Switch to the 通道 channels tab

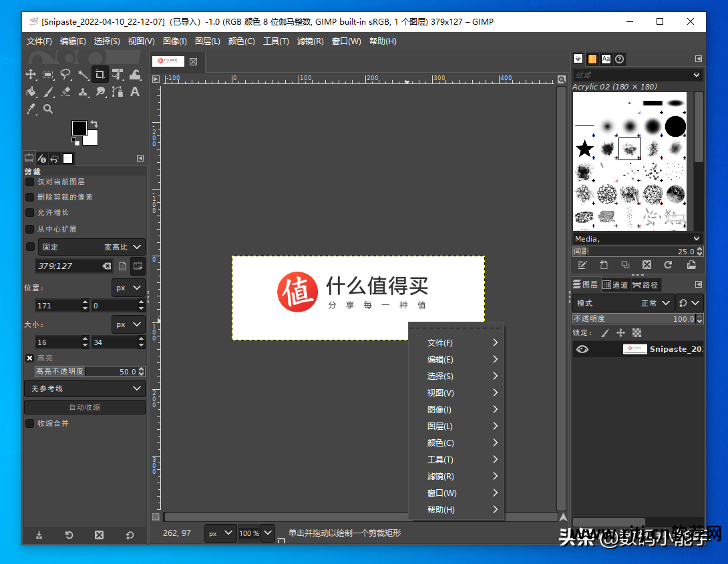[615, 285]
